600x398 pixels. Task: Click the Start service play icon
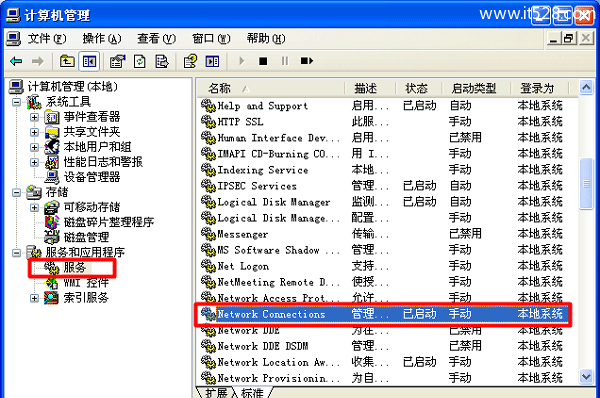pos(241,61)
